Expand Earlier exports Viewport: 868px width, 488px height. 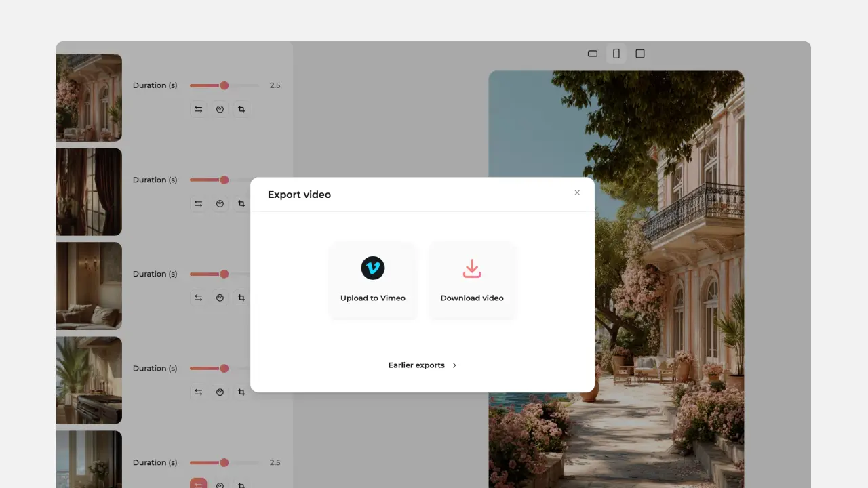(x=416, y=365)
